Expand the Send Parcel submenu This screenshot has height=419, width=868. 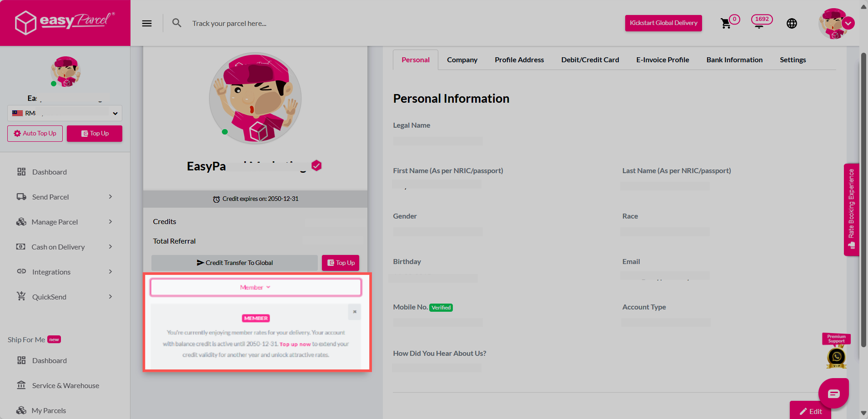[x=110, y=197]
